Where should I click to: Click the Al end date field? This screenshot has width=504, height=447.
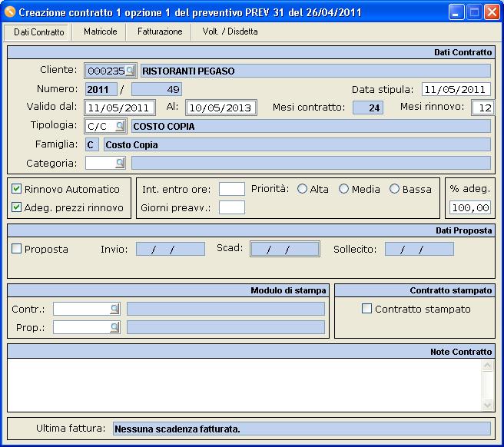coord(220,108)
